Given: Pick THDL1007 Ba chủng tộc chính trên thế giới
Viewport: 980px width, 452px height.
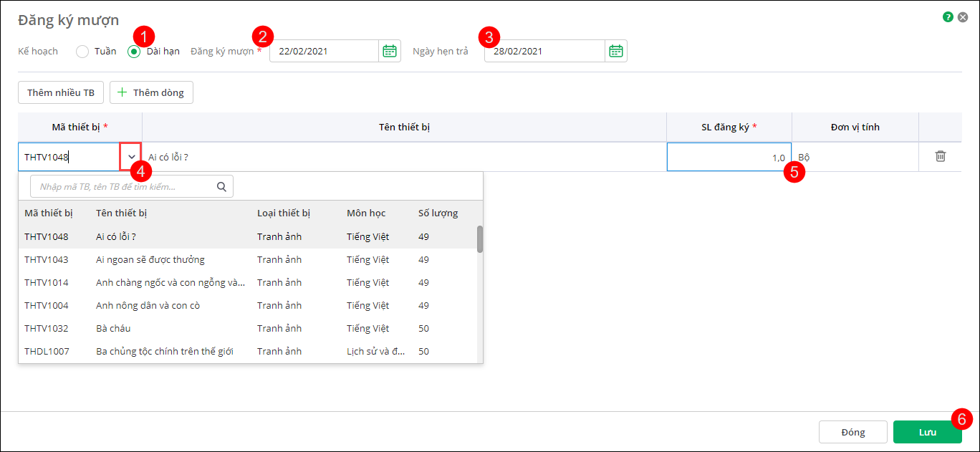Looking at the screenshot, I should pyautogui.click(x=165, y=351).
